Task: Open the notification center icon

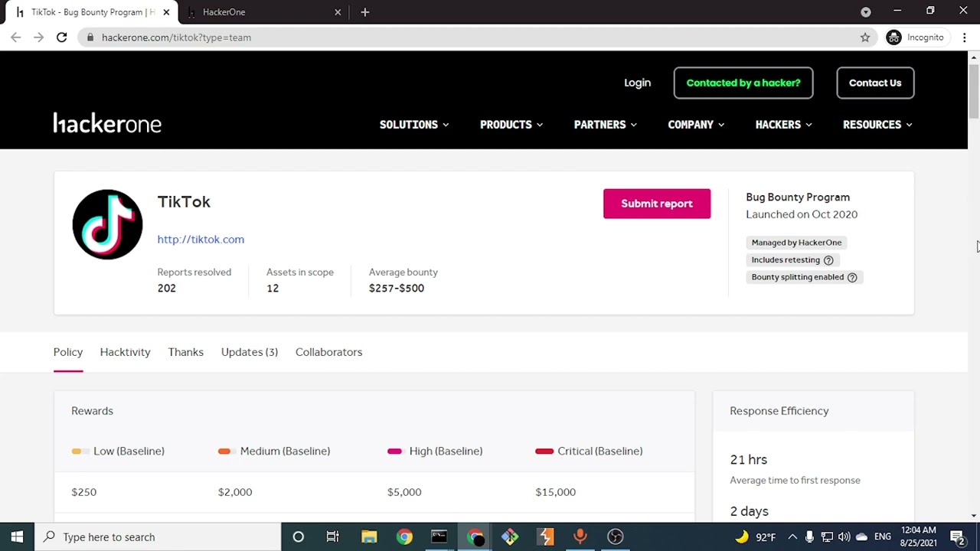Action: 957,537
